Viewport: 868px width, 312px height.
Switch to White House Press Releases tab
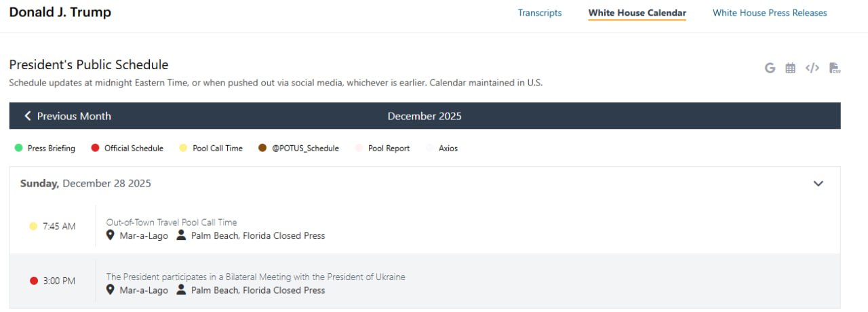[770, 13]
